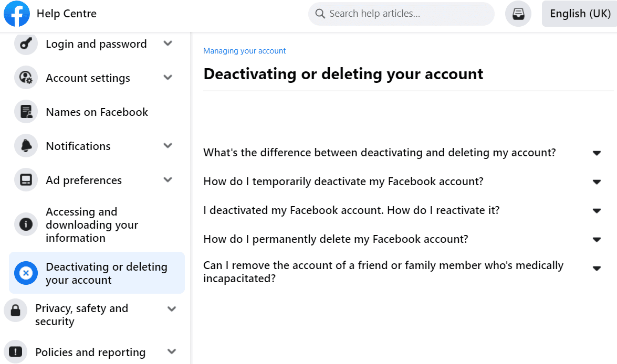Image resolution: width=617 pixels, height=364 pixels.
Task: Expand arrow for permanently delete question
Action: click(x=597, y=239)
